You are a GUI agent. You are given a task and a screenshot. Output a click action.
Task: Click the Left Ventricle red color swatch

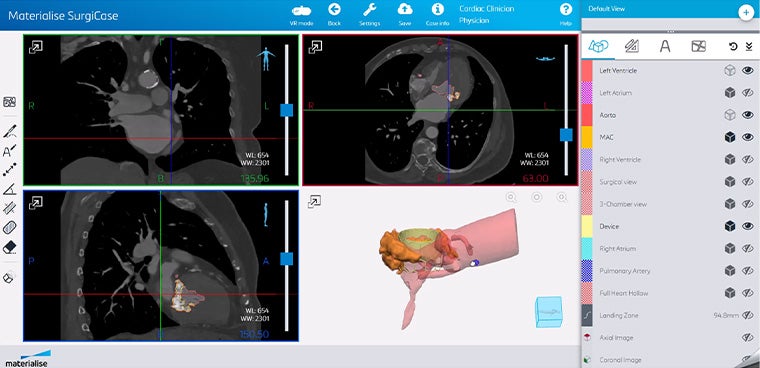pyautogui.click(x=586, y=71)
